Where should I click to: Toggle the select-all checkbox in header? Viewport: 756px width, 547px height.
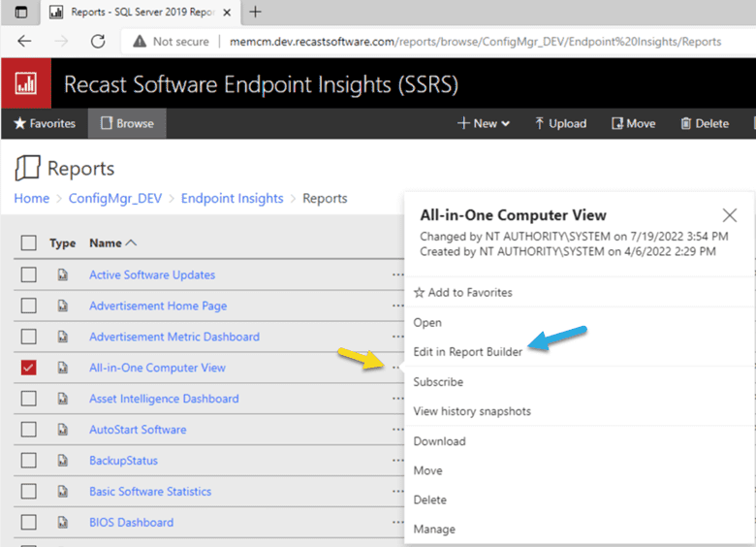[x=29, y=243]
